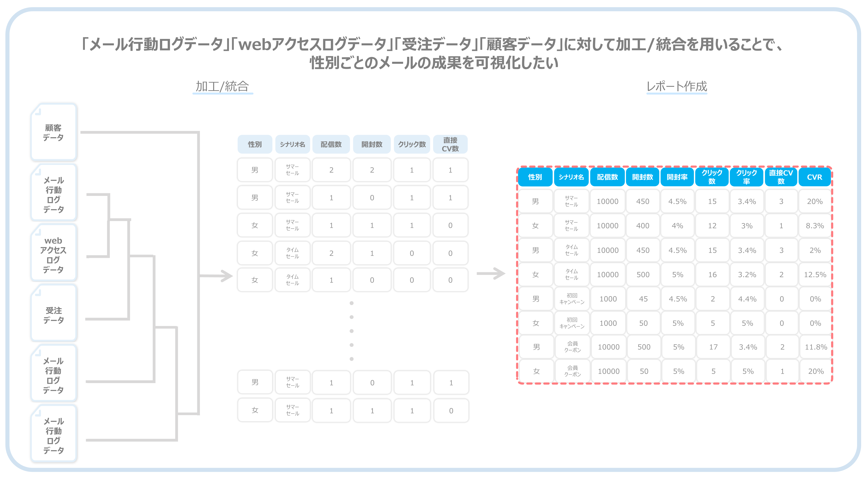
Task: Select the bottommost メール行動ログデータ document icon
Action: point(54,434)
